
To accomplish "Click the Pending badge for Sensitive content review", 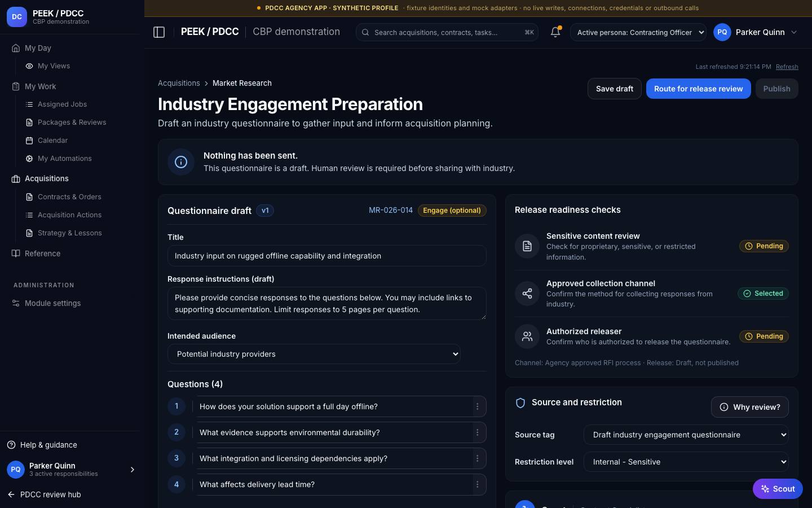I will pos(764,246).
